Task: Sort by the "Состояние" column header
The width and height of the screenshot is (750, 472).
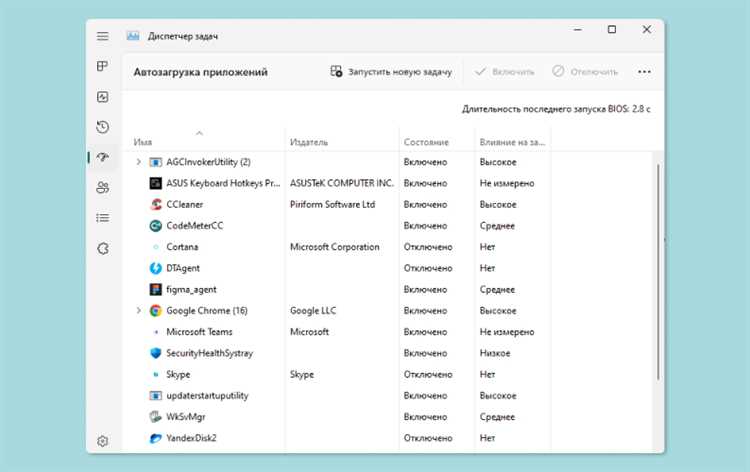Action: click(426, 142)
